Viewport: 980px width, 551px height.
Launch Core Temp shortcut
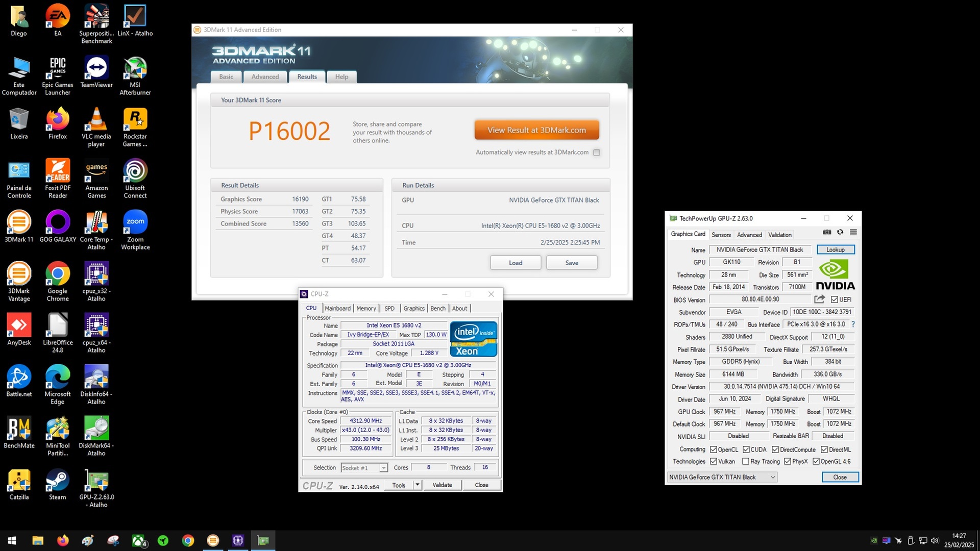coord(96,230)
